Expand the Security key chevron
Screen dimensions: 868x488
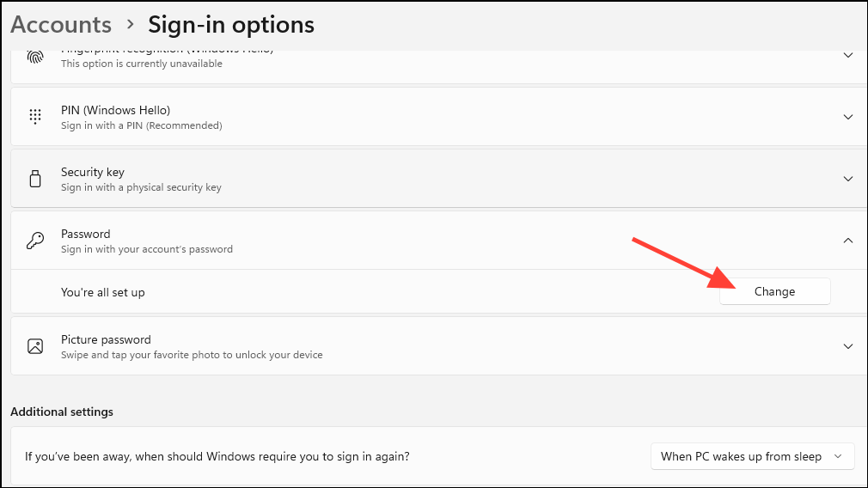coord(848,179)
